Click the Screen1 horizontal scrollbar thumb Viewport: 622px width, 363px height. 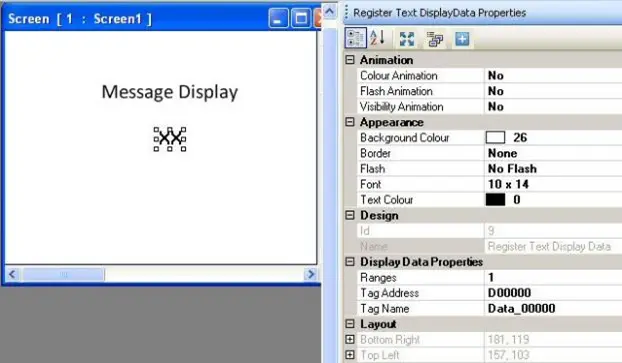point(63,274)
